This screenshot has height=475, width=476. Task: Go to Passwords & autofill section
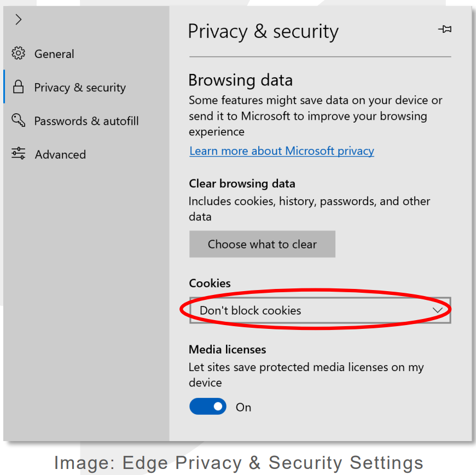[x=86, y=121]
